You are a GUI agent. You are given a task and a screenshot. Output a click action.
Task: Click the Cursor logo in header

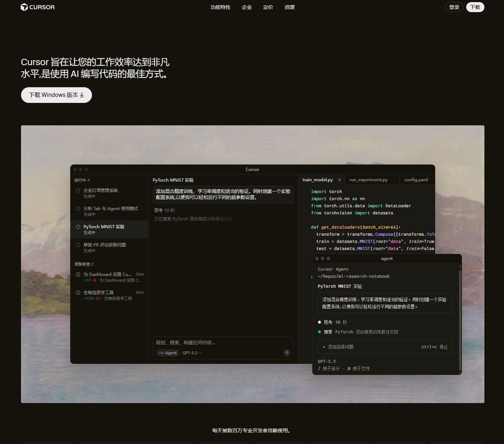tap(37, 7)
